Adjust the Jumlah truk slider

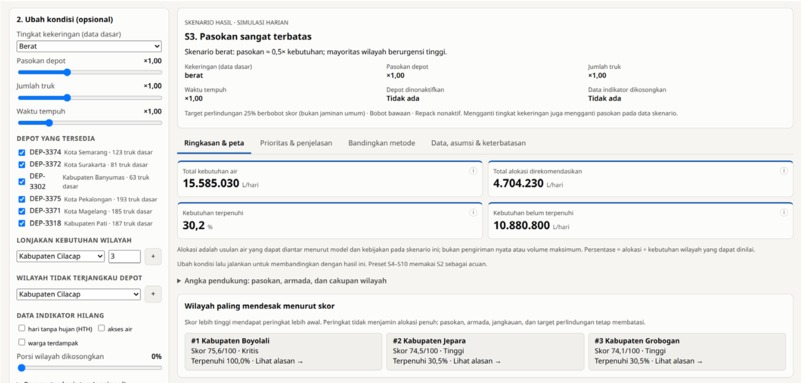click(x=89, y=98)
